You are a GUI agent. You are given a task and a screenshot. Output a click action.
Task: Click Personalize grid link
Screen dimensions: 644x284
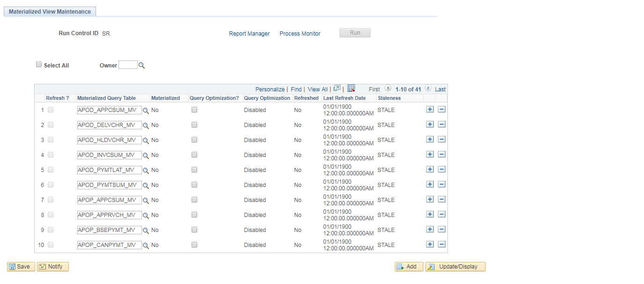[270, 90]
